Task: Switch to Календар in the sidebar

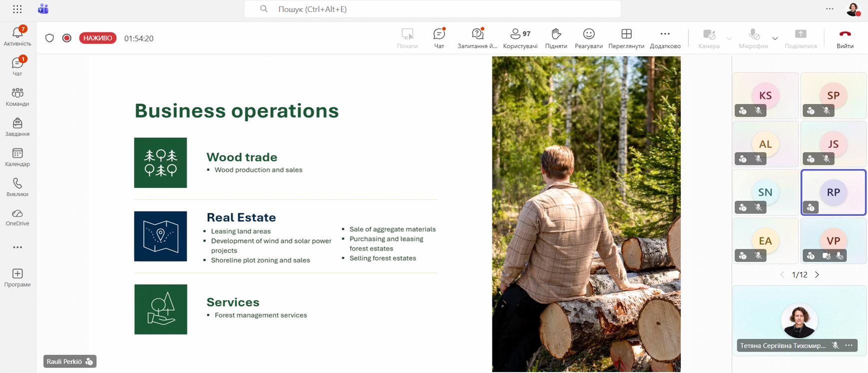Action: pyautogui.click(x=17, y=157)
